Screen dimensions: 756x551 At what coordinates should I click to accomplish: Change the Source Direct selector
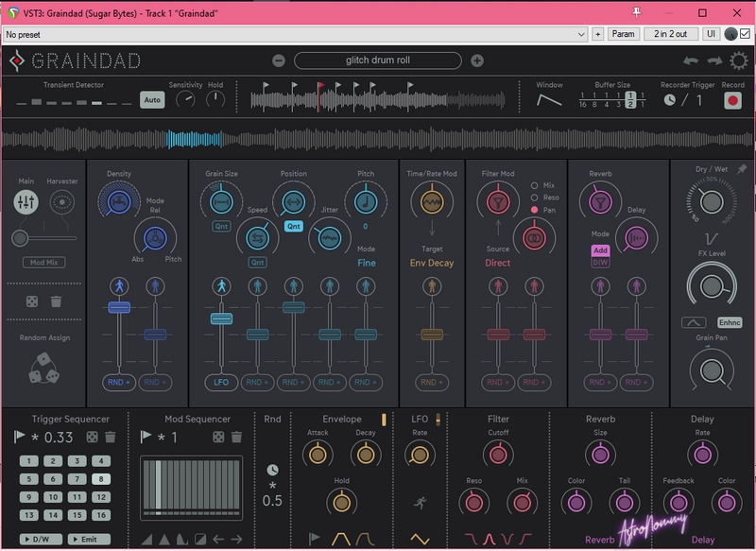point(498,263)
